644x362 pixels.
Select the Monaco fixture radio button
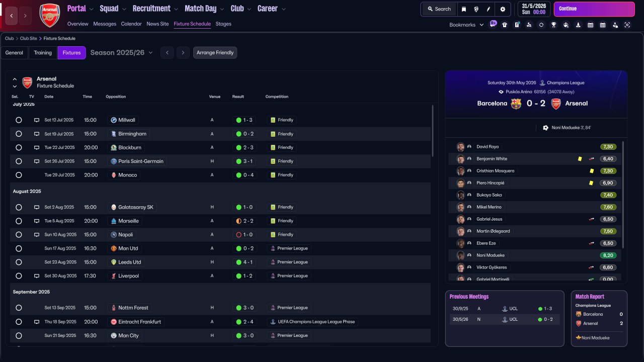(19, 175)
